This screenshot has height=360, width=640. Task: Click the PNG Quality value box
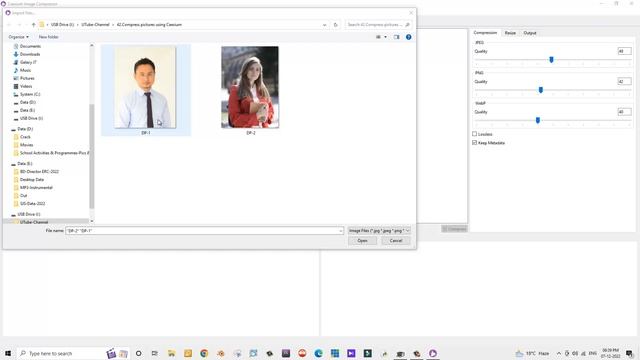624,81
